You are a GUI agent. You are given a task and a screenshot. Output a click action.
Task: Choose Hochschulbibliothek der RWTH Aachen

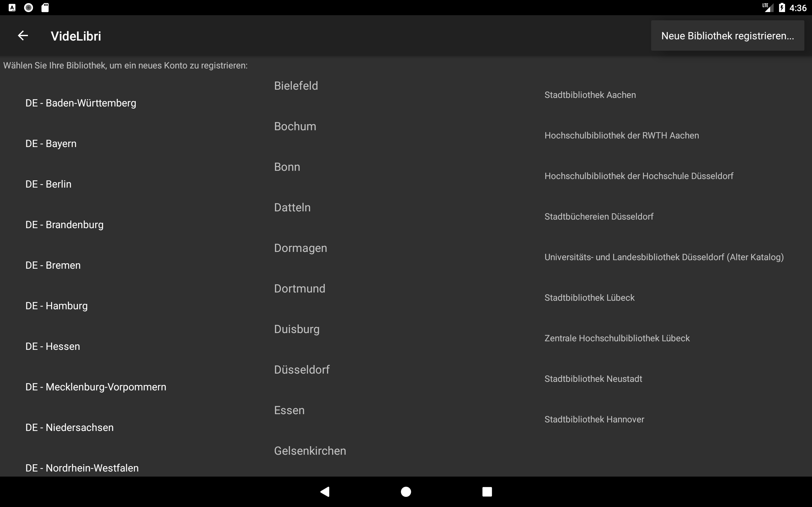click(x=621, y=136)
